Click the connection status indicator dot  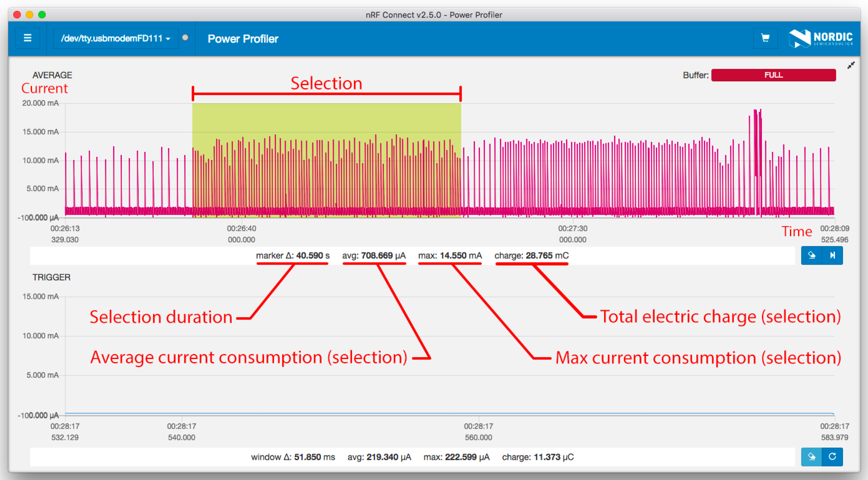(185, 38)
